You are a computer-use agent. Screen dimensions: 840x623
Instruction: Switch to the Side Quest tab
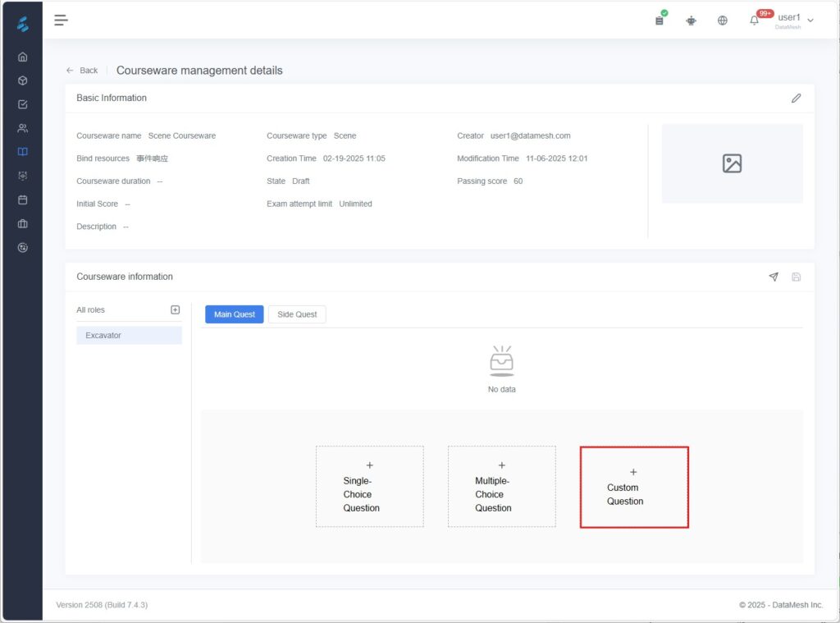pyautogui.click(x=297, y=314)
